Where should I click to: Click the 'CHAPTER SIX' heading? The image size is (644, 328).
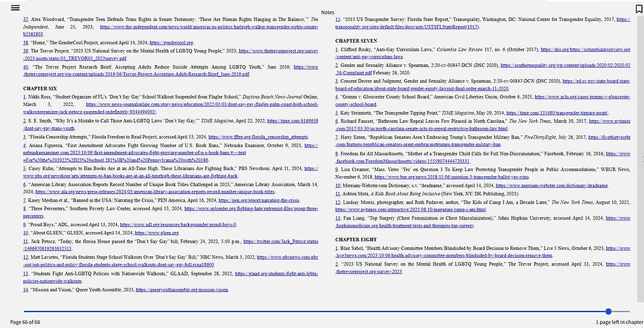(x=40, y=88)
